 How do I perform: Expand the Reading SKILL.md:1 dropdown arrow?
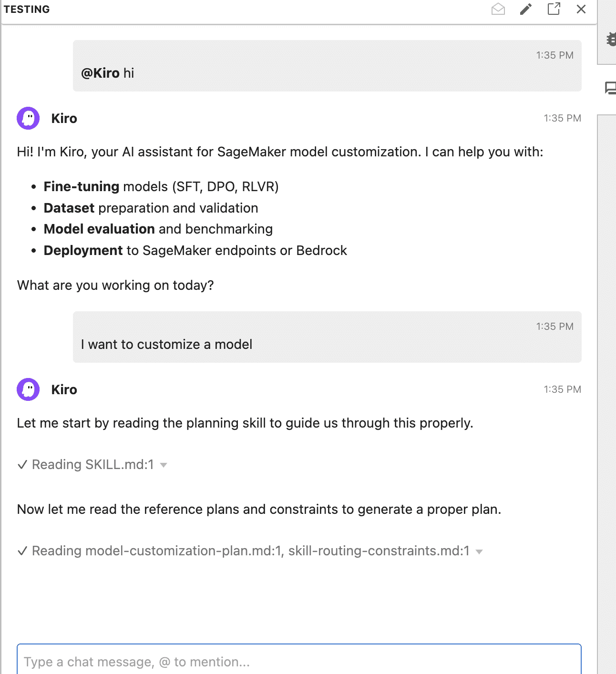[x=164, y=465]
